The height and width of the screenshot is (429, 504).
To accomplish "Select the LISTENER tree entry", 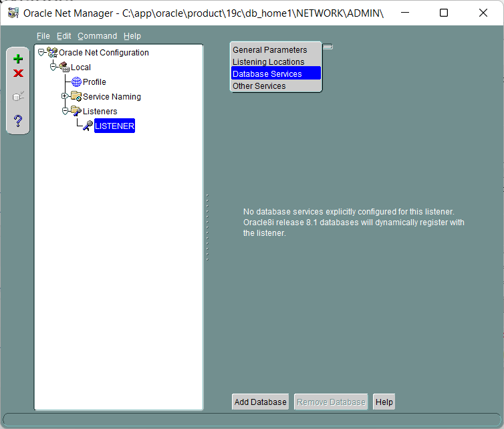I will click(x=114, y=126).
